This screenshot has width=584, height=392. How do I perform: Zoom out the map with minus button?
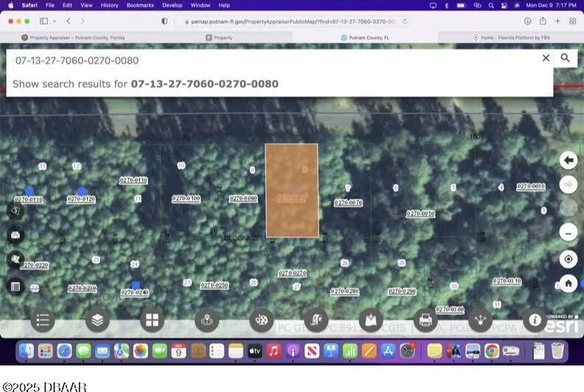click(568, 233)
